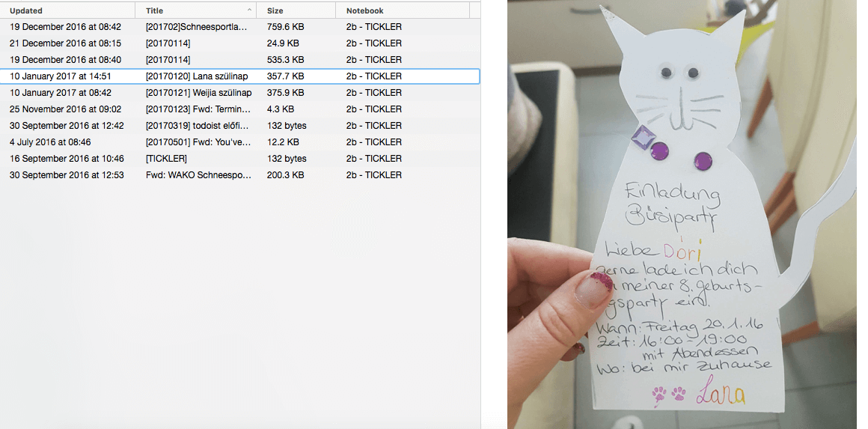Click "132 bytes" in the todoist előfi row
The width and height of the screenshot is (868, 429).
tap(286, 126)
